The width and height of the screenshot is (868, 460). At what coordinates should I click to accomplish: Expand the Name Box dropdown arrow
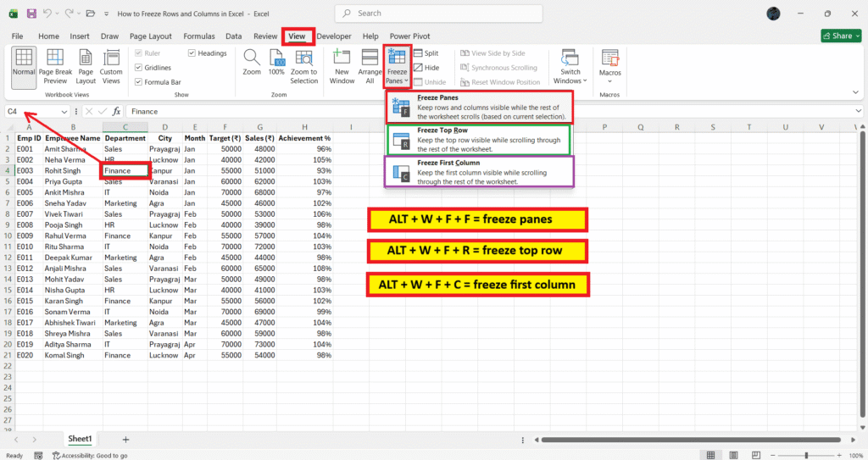pos(64,111)
